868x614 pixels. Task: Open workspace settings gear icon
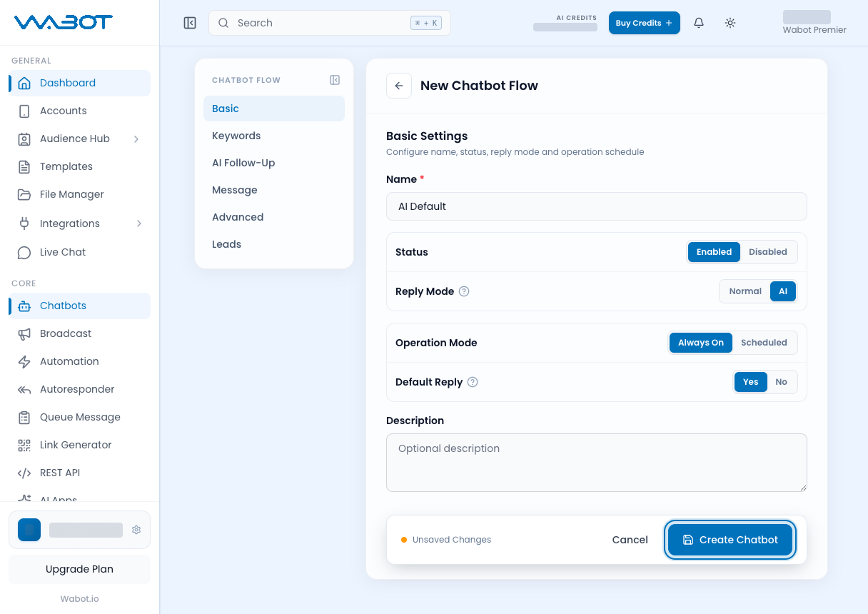(136, 530)
